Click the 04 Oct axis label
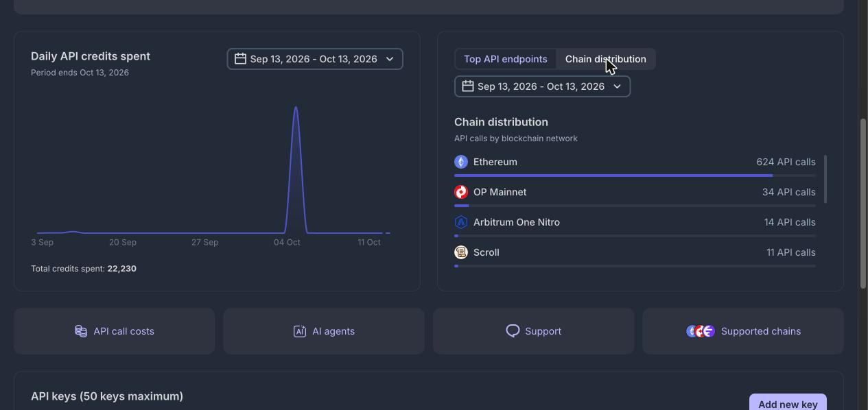868x410 pixels. click(287, 242)
